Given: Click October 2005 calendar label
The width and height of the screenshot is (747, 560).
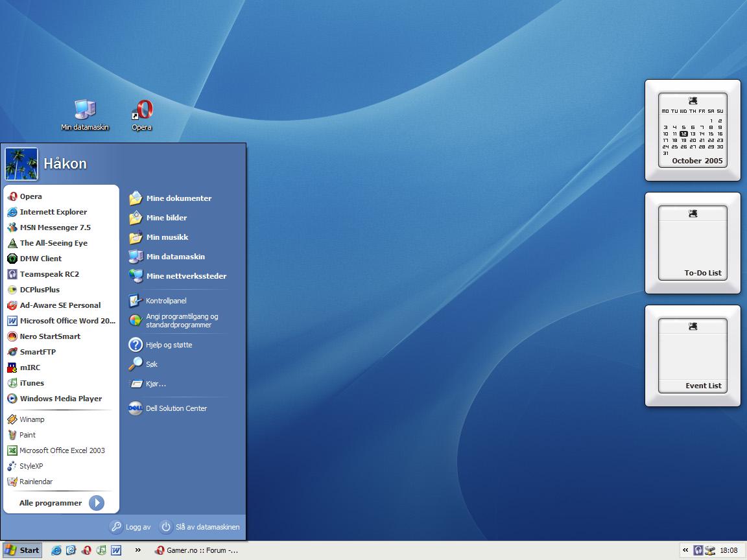Looking at the screenshot, I should pyautogui.click(x=697, y=161).
